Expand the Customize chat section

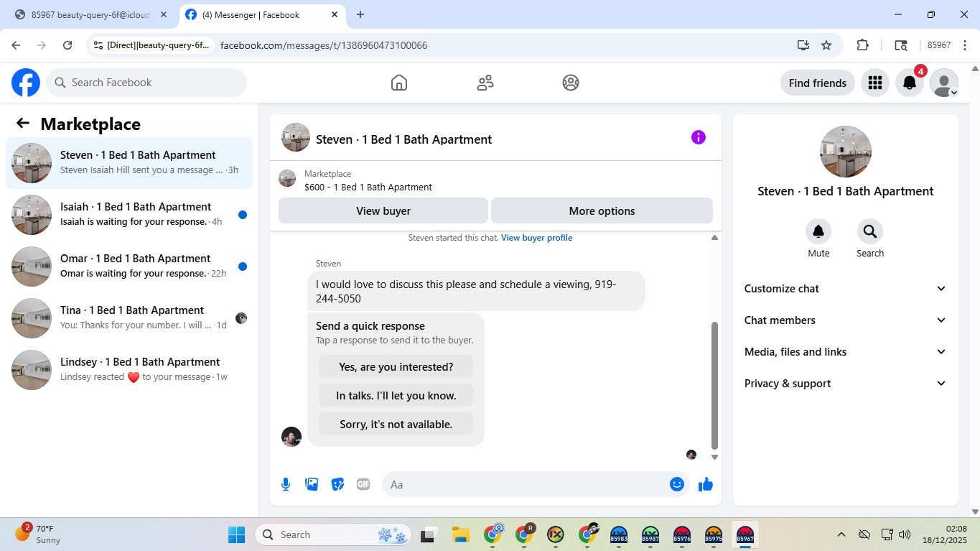pos(846,289)
